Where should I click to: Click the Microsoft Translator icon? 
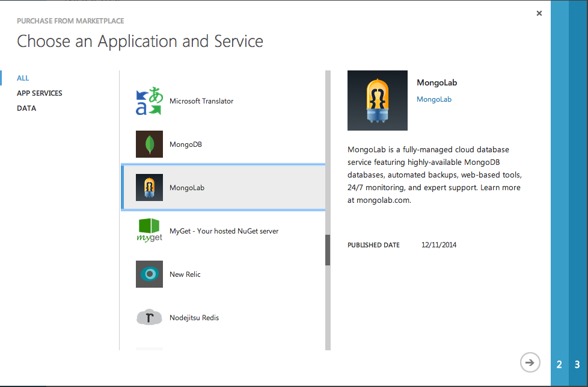point(149,101)
